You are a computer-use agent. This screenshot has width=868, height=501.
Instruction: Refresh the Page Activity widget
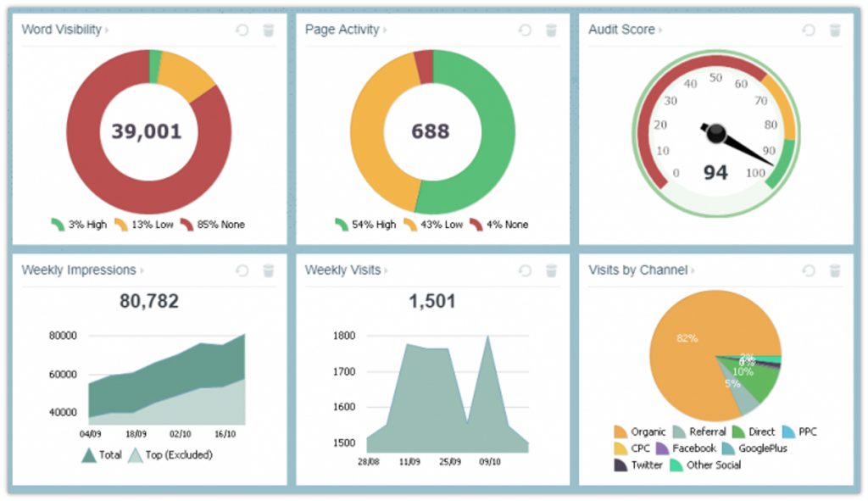pos(526,30)
